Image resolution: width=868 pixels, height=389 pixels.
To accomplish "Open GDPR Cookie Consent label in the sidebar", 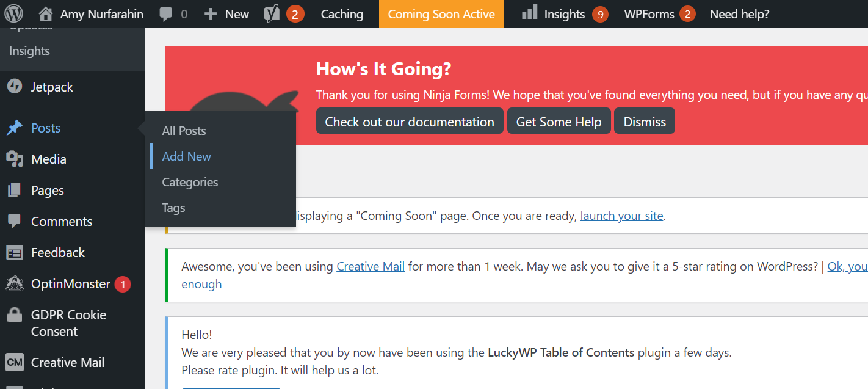I will pyautogui.click(x=68, y=323).
